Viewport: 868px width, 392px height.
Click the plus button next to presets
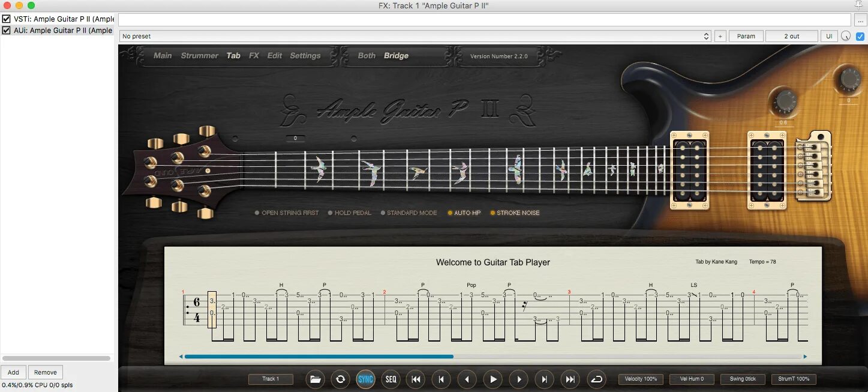click(720, 36)
